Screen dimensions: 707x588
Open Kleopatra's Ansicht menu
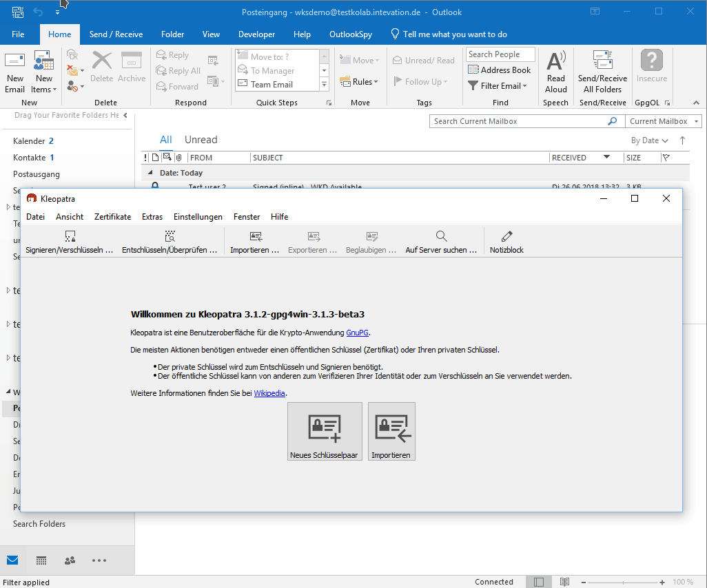70,217
